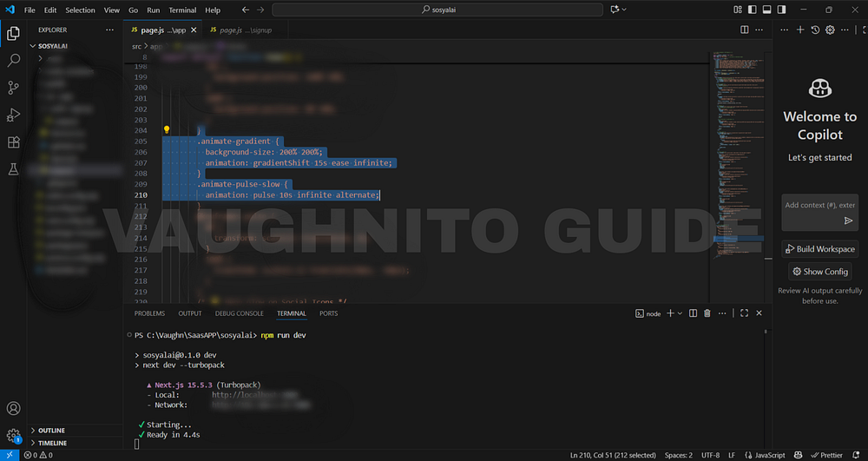
Task: Open terminal panel More Actions ellipsis
Action: point(722,313)
